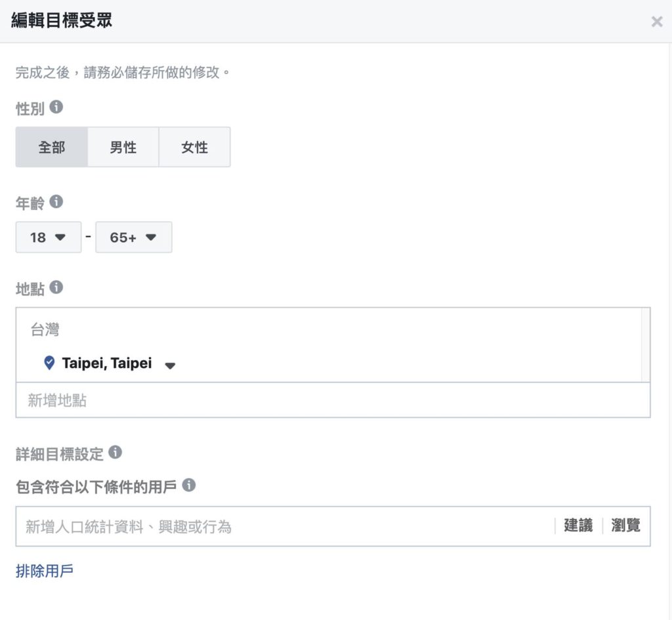Open the maximum age 65+ dropdown

[134, 237]
